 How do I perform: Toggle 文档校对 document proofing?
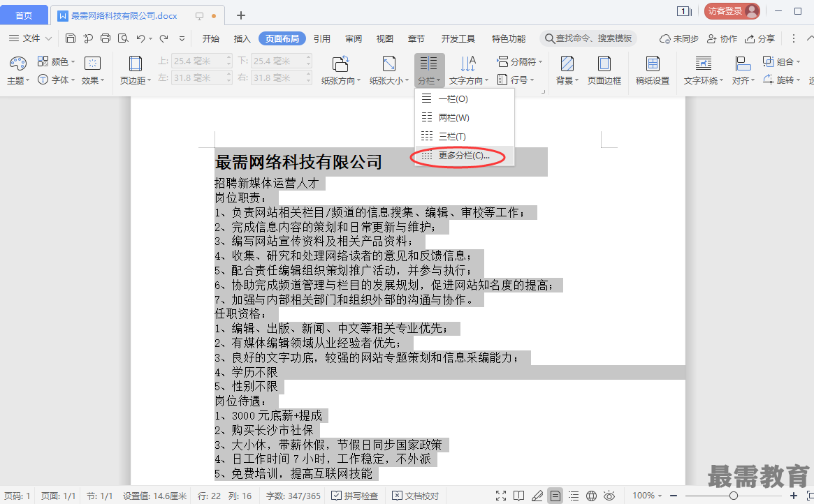[x=415, y=496]
